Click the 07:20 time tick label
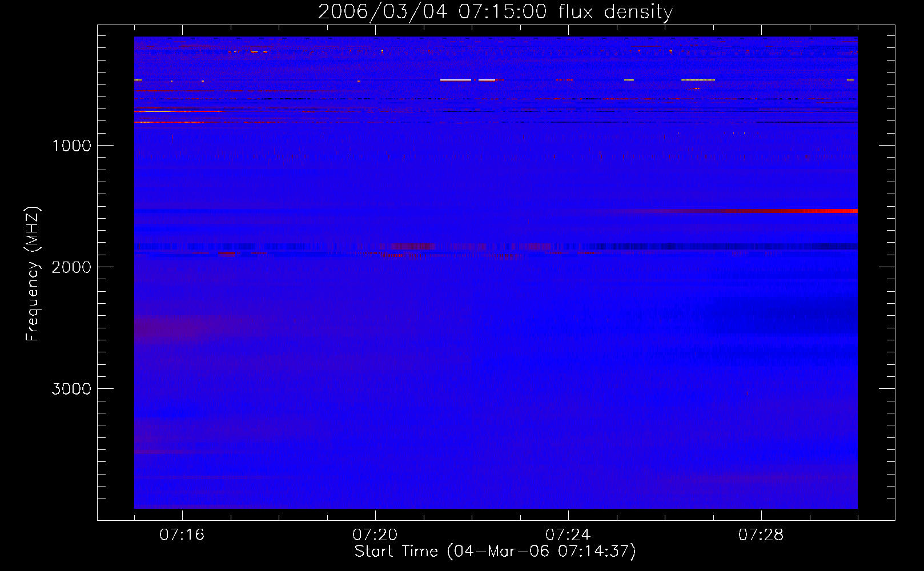The height and width of the screenshot is (571, 924). point(375,534)
